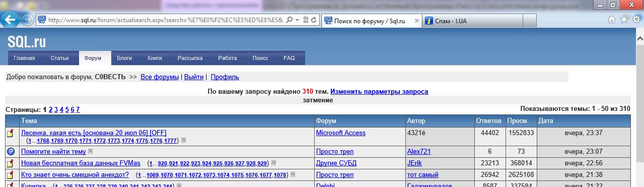Click the SQL.ru site logo

coord(27,42)
